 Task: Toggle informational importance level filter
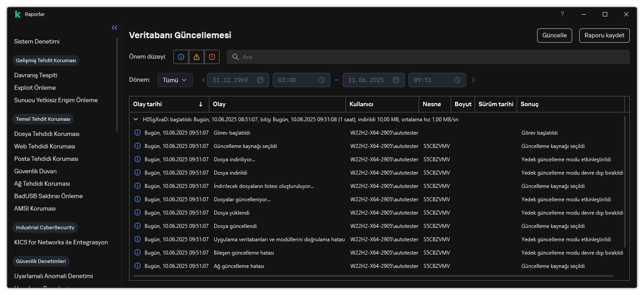181,57
